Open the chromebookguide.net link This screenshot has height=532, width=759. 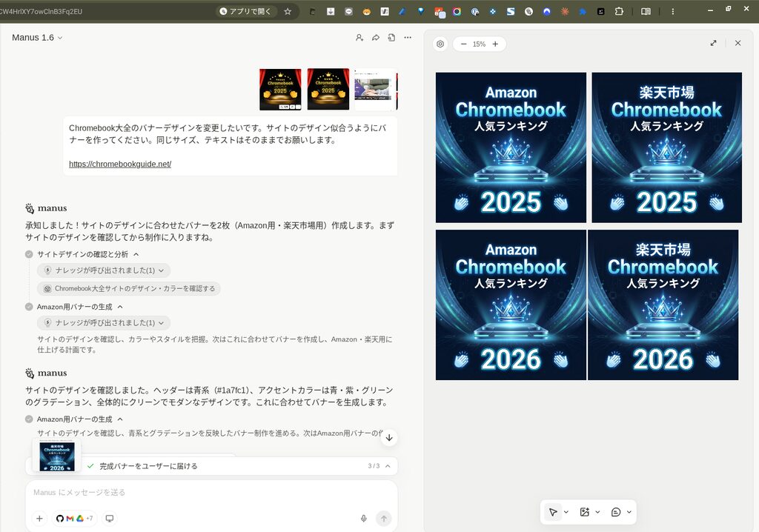[120, 164]
